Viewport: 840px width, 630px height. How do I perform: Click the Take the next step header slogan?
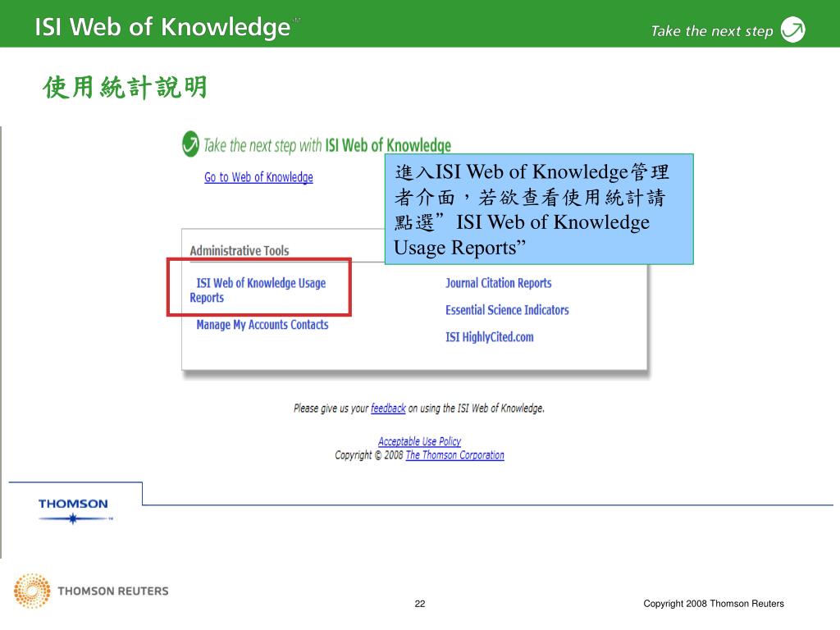coord(712,30)
